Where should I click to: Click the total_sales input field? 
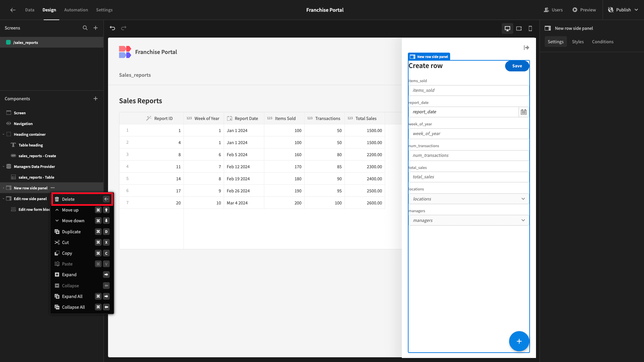[x=469, y=177]
